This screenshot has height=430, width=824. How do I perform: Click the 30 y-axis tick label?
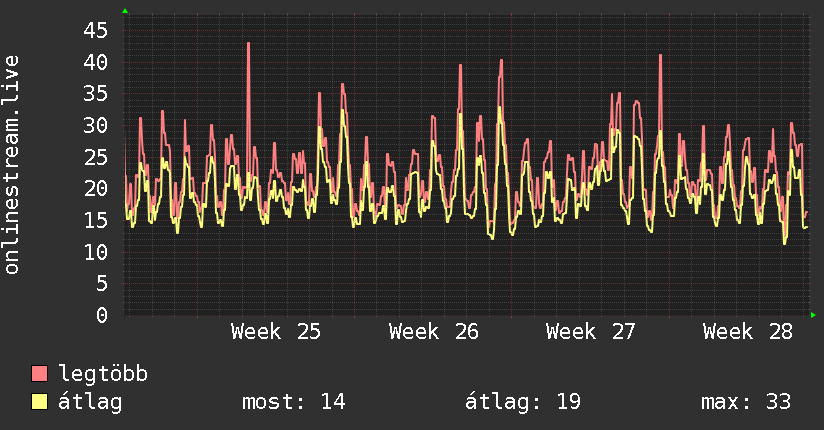pos(95,125)
